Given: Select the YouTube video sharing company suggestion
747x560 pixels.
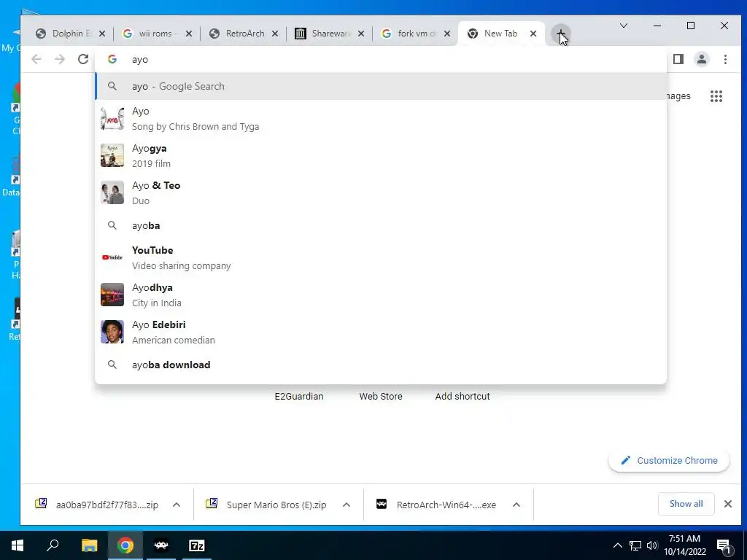Looking at the screenshot, I should coord(381,257).
